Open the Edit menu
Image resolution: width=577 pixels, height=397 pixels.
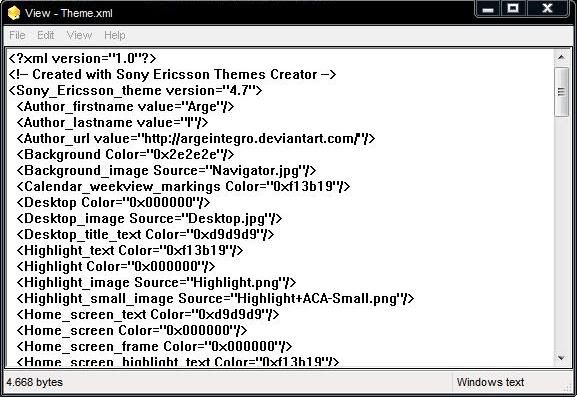(x=46, y=35)
